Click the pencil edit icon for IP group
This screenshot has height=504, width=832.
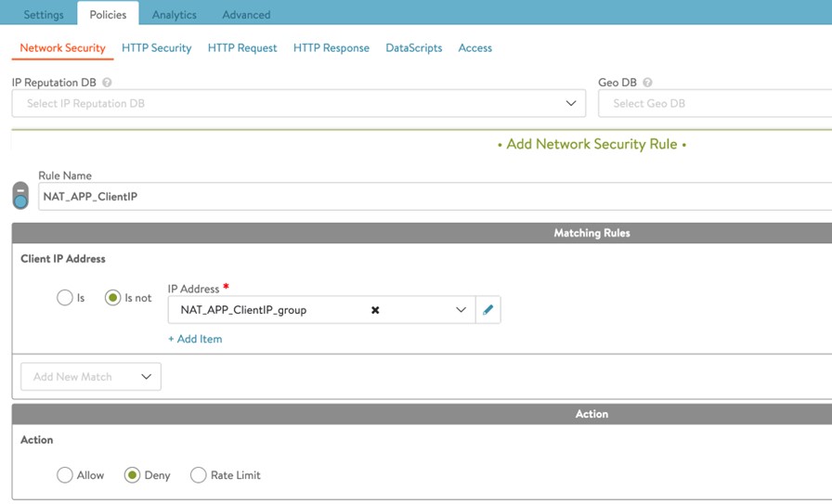tap(488, 310)
